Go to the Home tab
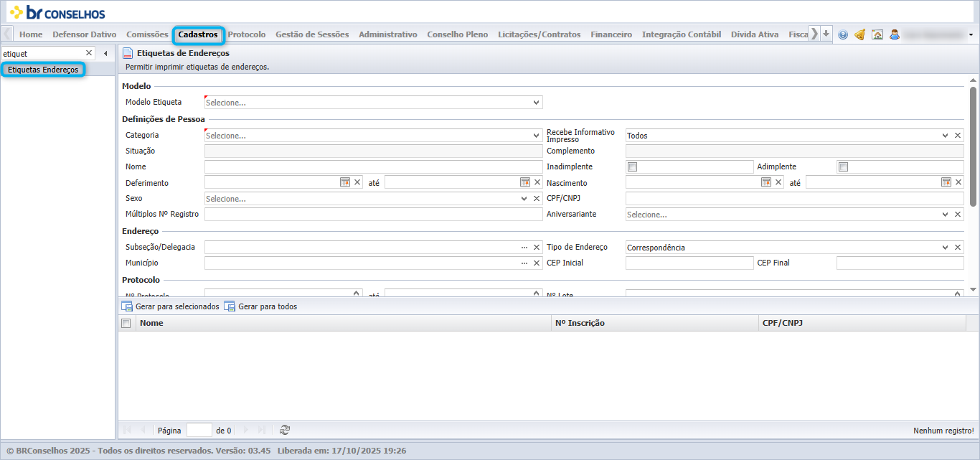980x460 pixels. tap(31, 34)
